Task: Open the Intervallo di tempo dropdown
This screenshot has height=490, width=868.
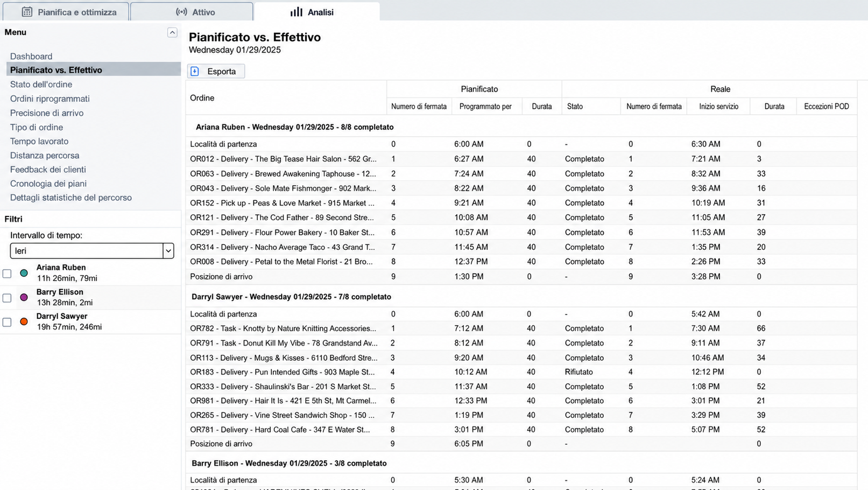Action: (92, 251)
